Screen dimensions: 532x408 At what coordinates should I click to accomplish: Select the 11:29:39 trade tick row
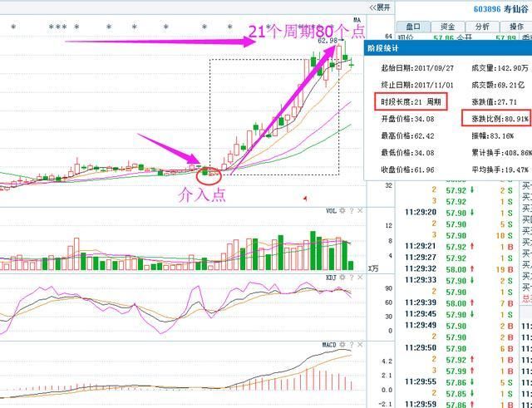click(459, 303)
